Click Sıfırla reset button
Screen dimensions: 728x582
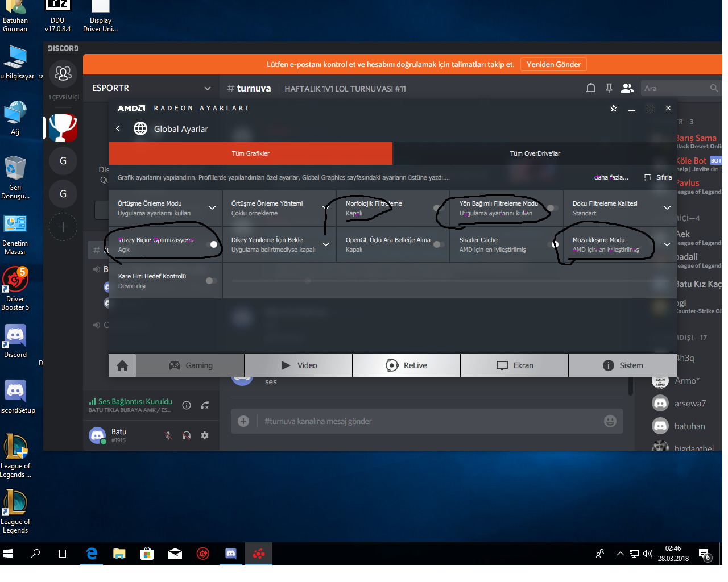click(658, 177)
